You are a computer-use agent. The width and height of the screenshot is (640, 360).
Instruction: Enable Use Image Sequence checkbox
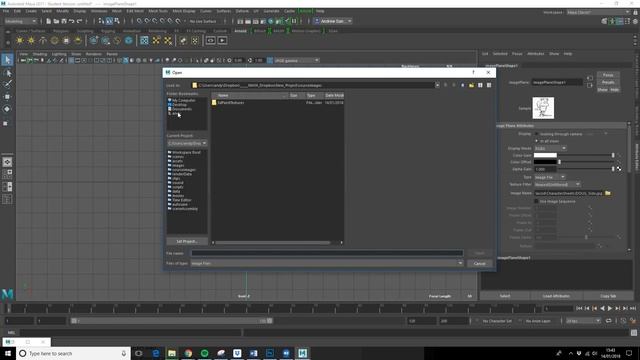[x=536, y=201]
